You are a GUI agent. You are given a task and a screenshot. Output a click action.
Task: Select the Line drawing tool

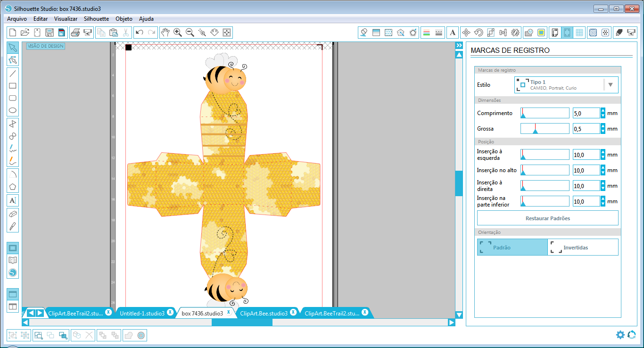tap(13, 73)
